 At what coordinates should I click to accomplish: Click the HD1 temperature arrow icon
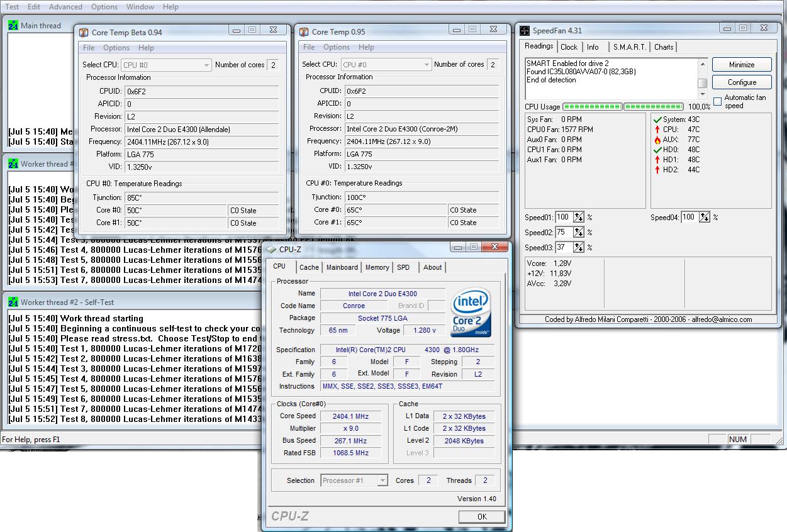tap(657, 160)
